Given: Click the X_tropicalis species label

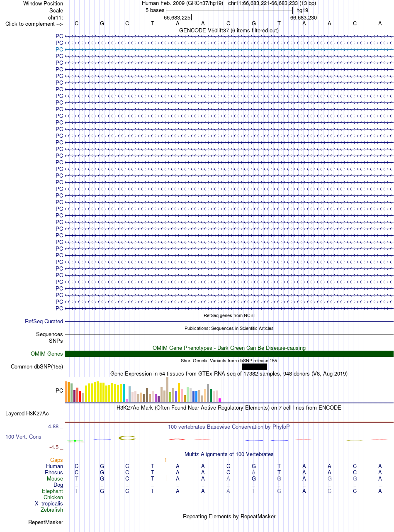Looking at the screenshot, I should pos(49,503).
